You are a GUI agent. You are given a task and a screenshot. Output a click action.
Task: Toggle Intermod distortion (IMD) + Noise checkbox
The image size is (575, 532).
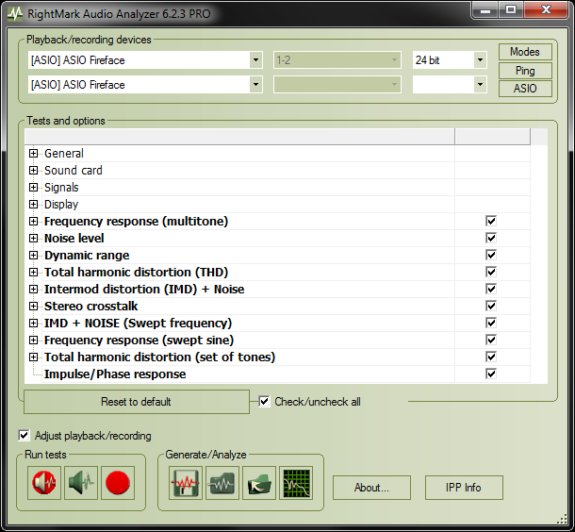pyautogui.click(x=491, y=289)
